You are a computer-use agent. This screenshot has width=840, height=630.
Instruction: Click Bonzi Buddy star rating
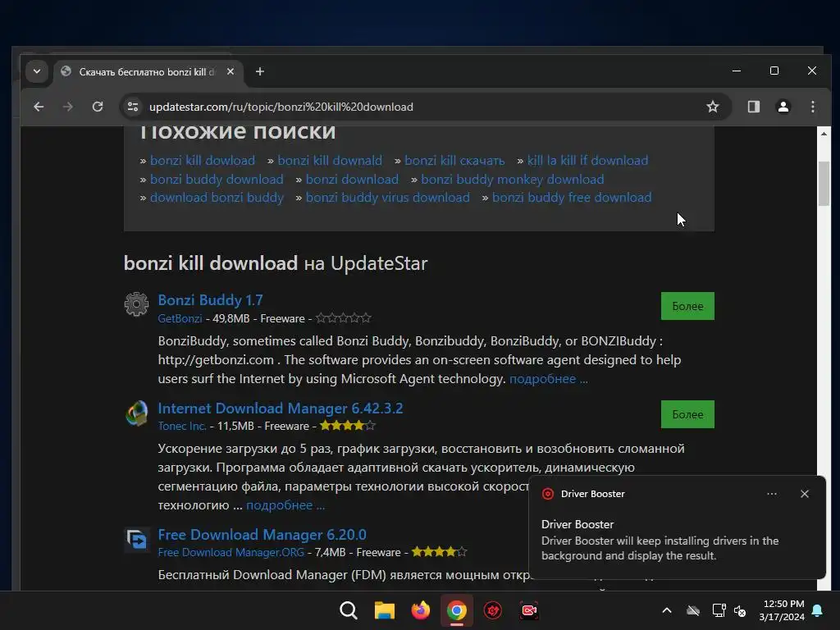(x=344, y=318)
